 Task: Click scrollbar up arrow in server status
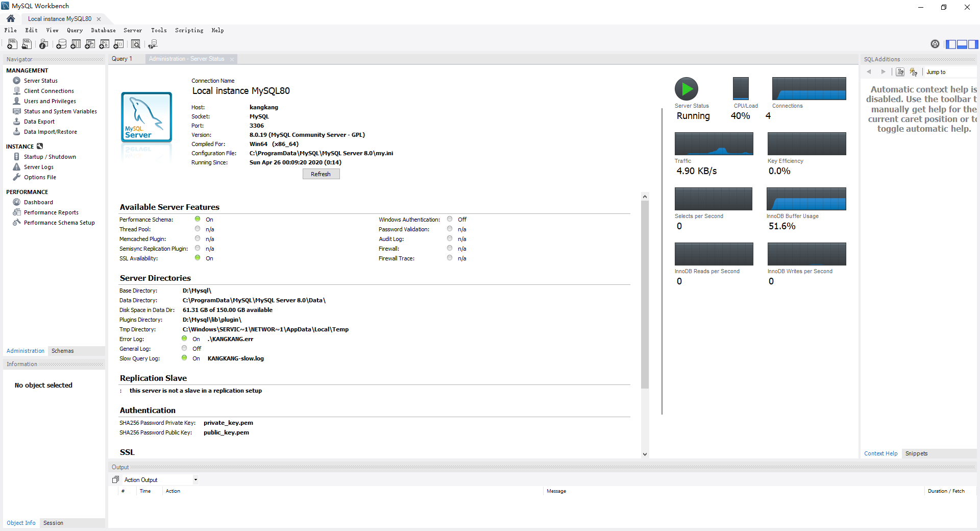click(645, 197)
